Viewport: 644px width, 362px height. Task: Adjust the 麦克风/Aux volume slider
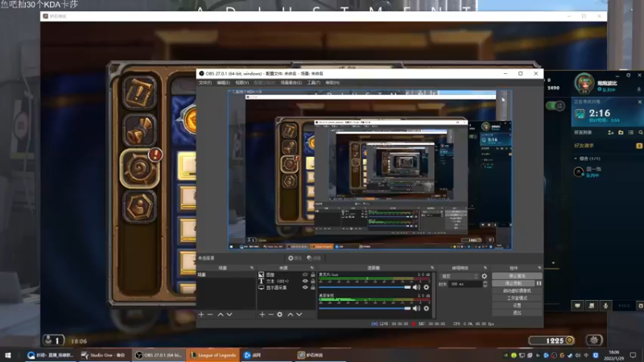click(365, 287)
